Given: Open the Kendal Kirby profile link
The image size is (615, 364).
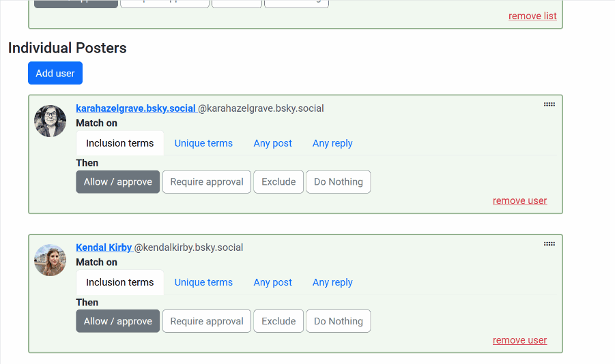Looking at the screenshot, I should point(104,247).
